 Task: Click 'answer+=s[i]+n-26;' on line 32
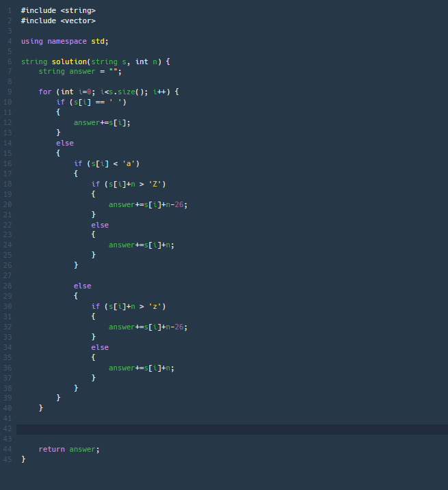pos(148,327)
